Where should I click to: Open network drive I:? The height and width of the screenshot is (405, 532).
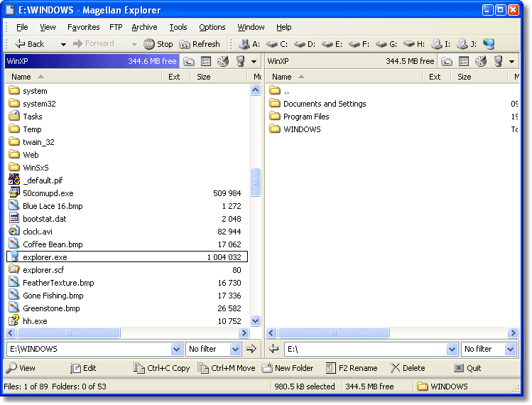click(441, 44)
